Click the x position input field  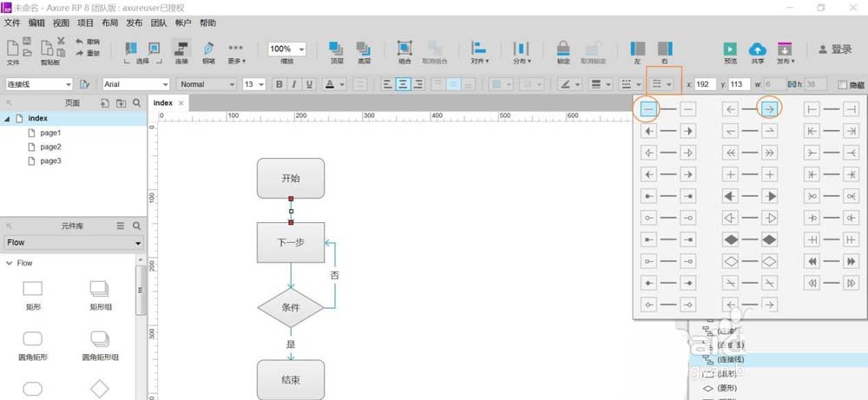(x=705, y=84)
